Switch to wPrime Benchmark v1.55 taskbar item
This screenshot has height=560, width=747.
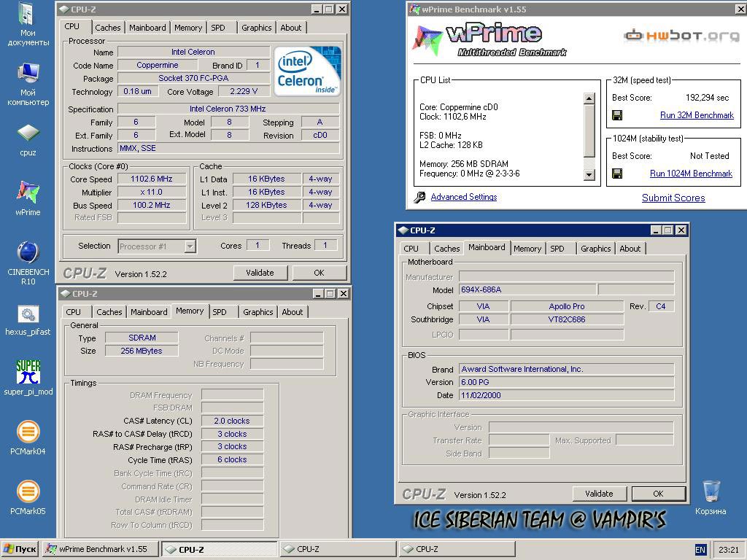(100, 550)
